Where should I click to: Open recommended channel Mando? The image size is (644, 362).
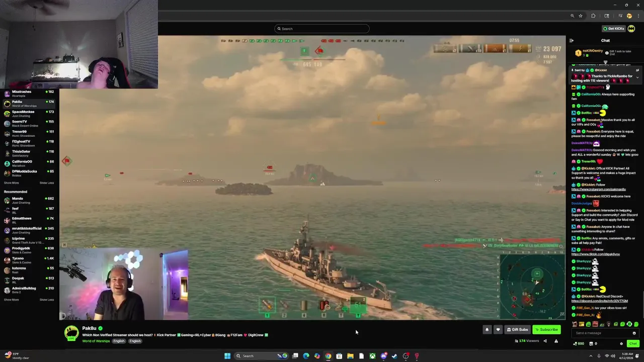click(29, 200)
